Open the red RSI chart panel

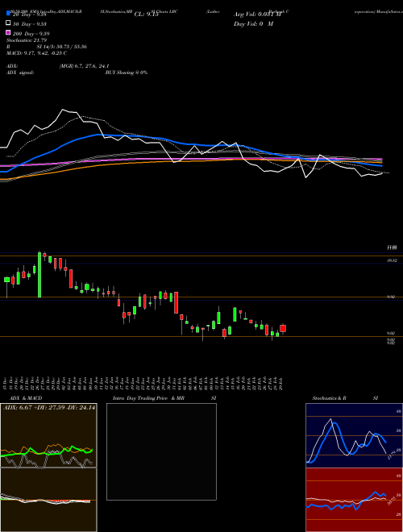pos(354,500)
